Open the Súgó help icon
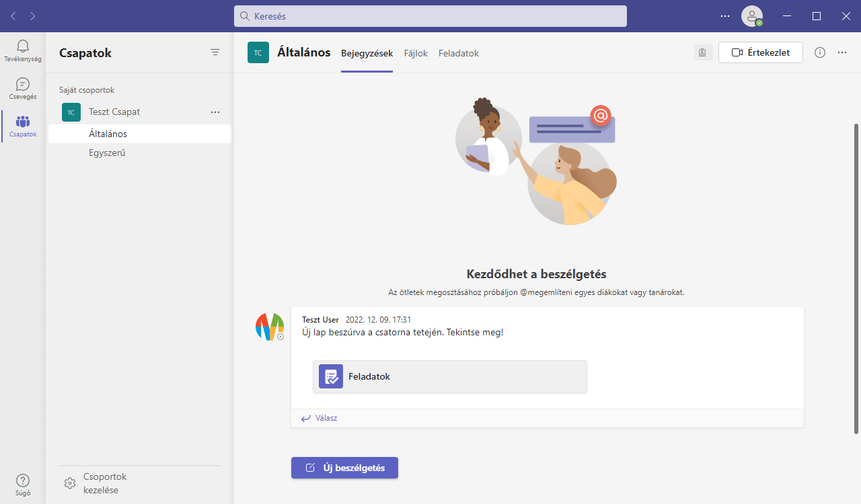Screen dimensions: 861x504 (23, 480)
